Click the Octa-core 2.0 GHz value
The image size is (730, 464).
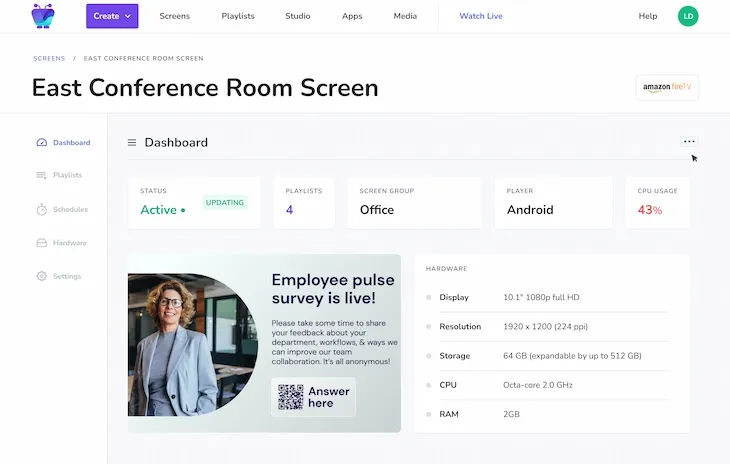click(x=538, y=385)
